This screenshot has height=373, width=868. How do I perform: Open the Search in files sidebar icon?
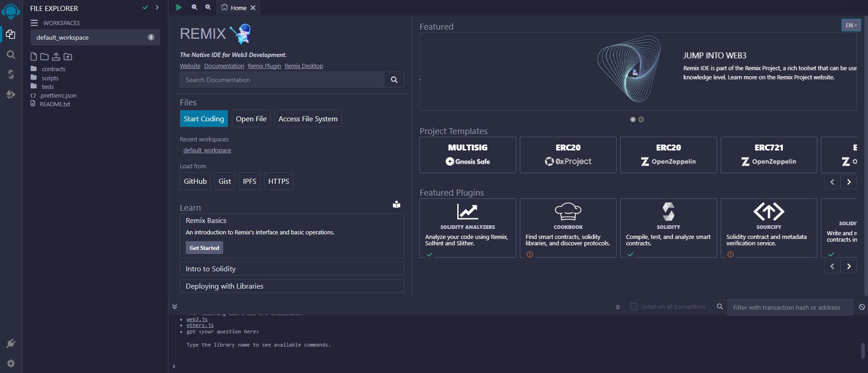point(11,55)
